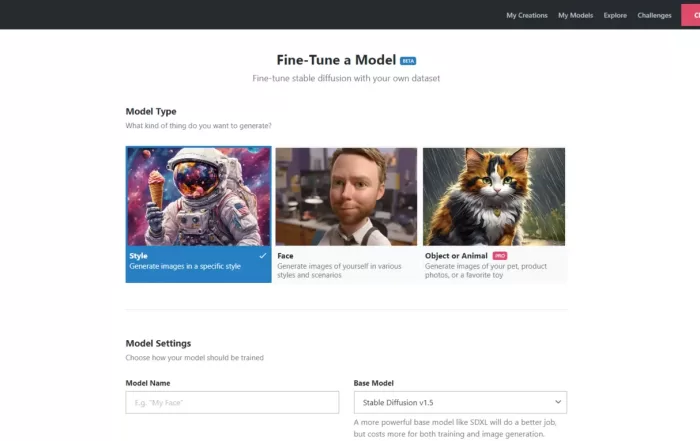Click the BETA badge beside Fine-Tune a Model
Screen dimensions: 700x441
point(408,61)
